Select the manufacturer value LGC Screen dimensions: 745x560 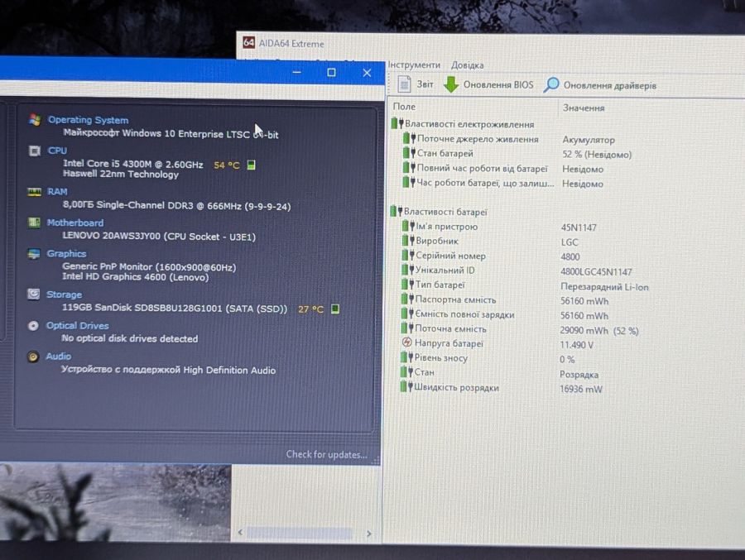point(570,242)
